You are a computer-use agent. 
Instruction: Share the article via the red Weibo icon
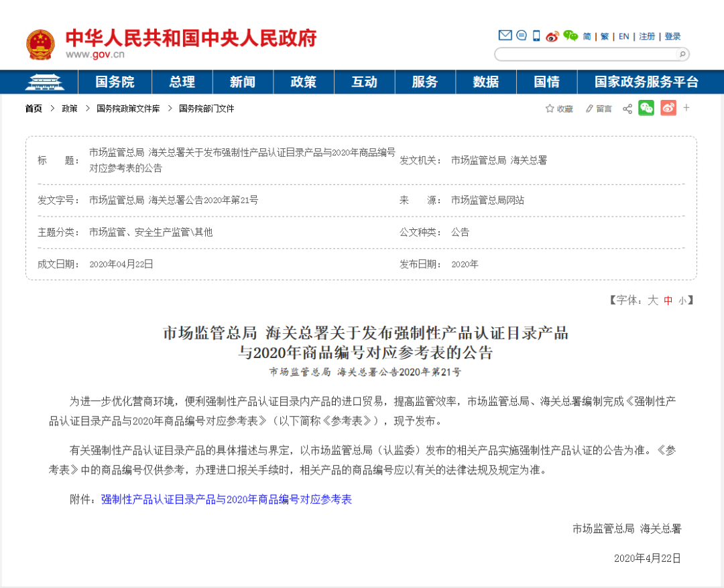[667, 108]
